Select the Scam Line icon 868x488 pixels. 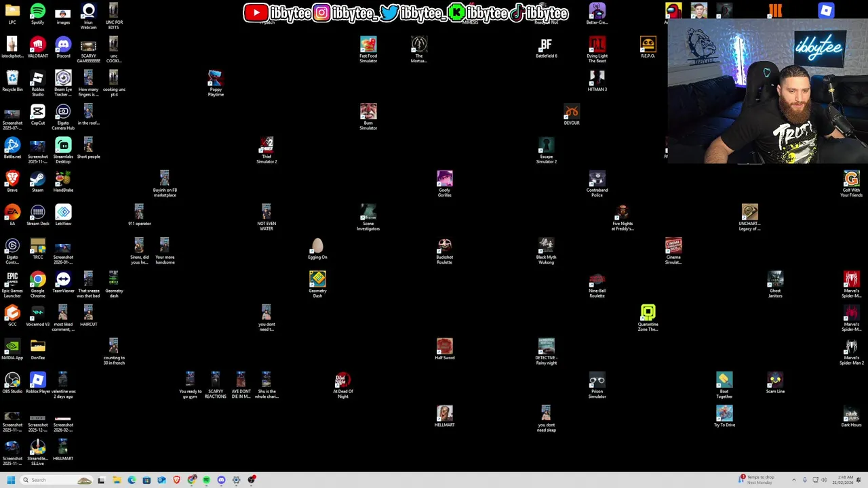pos(775,383)
